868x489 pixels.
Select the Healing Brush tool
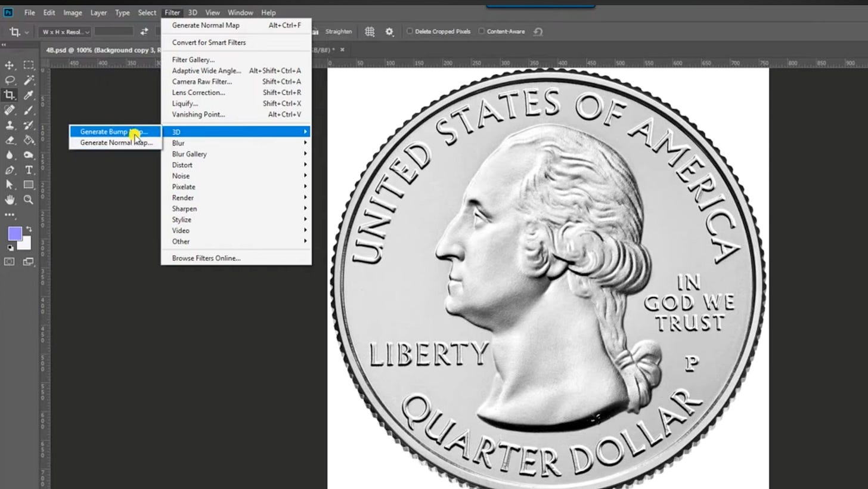[9, 110]
